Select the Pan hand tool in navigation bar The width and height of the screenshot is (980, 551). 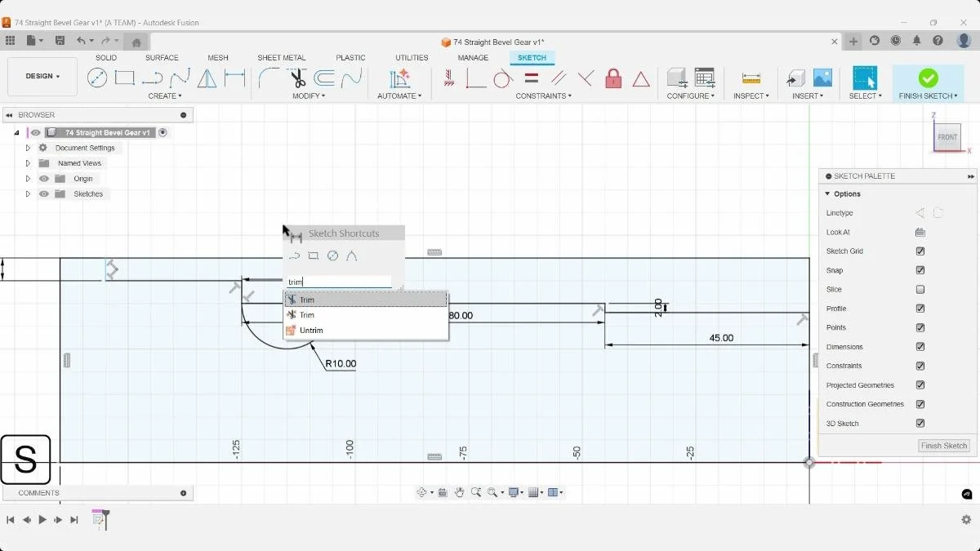(460, 492)
